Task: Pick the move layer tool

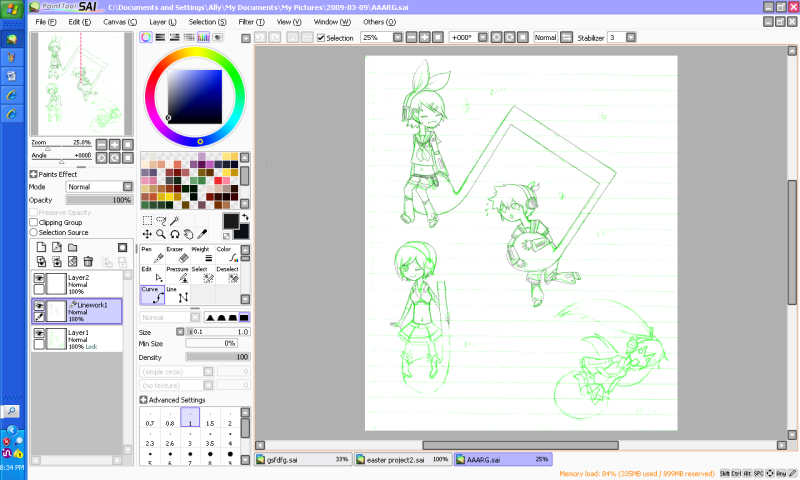Action: (147, 234)
